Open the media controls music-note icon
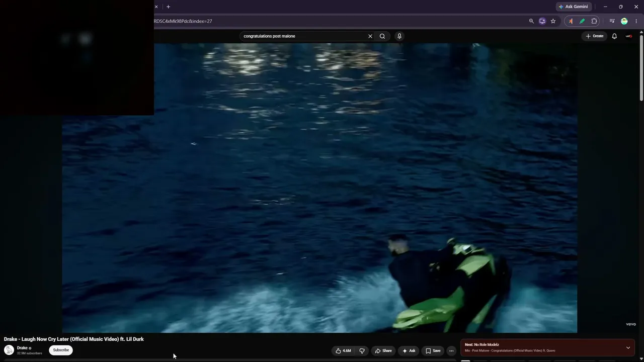The image size is (644, 362). [x=612, y=21]
